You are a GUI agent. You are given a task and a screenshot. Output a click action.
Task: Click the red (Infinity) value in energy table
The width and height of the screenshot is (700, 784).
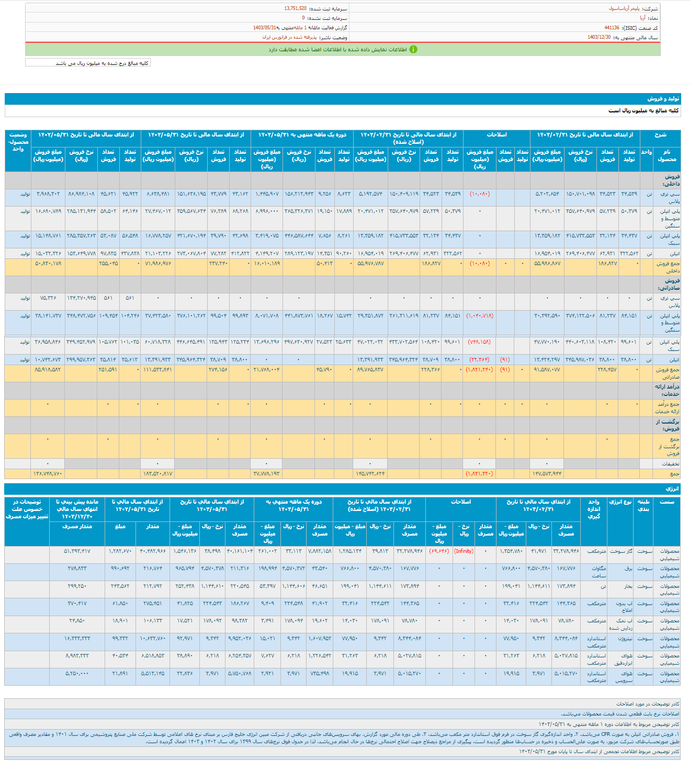point(464,551)
